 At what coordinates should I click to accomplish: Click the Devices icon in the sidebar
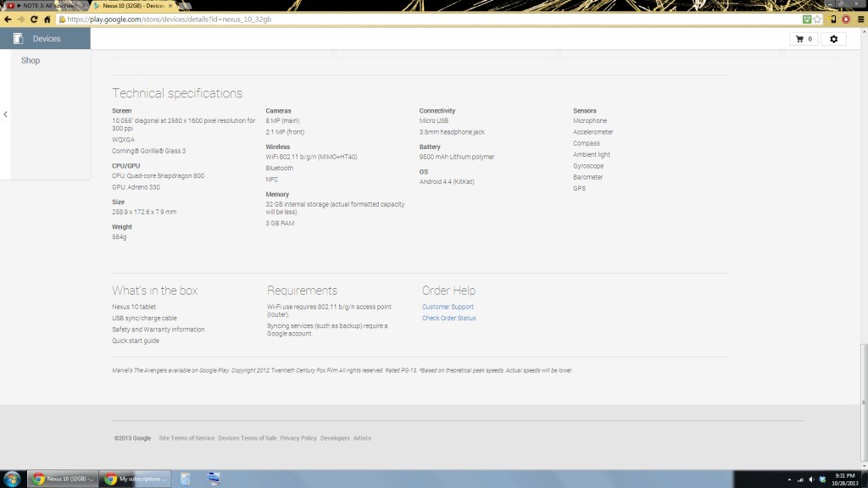pyautogui.click(x=17, y=37)
